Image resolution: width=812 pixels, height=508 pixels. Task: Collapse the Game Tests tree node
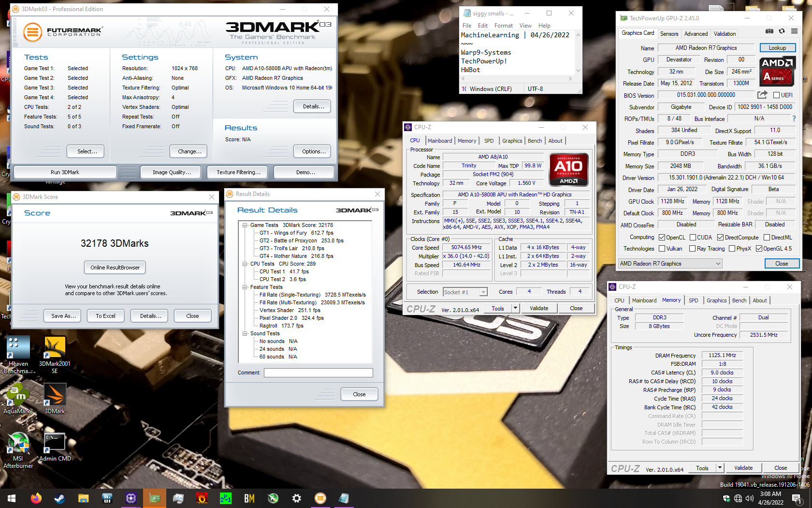pyautogui.click(x=245, y=225)
